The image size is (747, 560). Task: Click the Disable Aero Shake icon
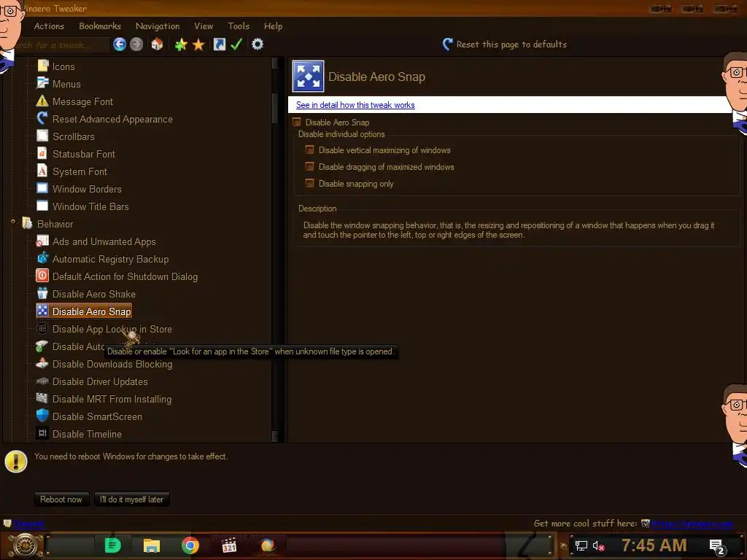coord(42,293)
